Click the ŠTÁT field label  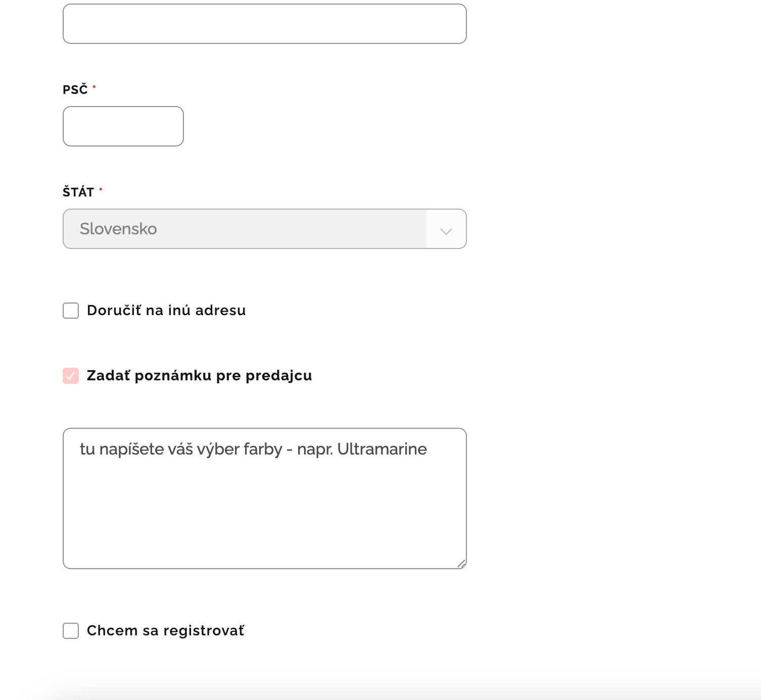point(78,192)
